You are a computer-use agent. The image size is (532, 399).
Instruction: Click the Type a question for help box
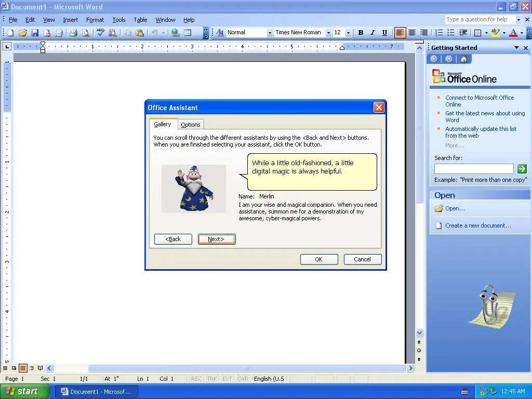tap(480, 20)
